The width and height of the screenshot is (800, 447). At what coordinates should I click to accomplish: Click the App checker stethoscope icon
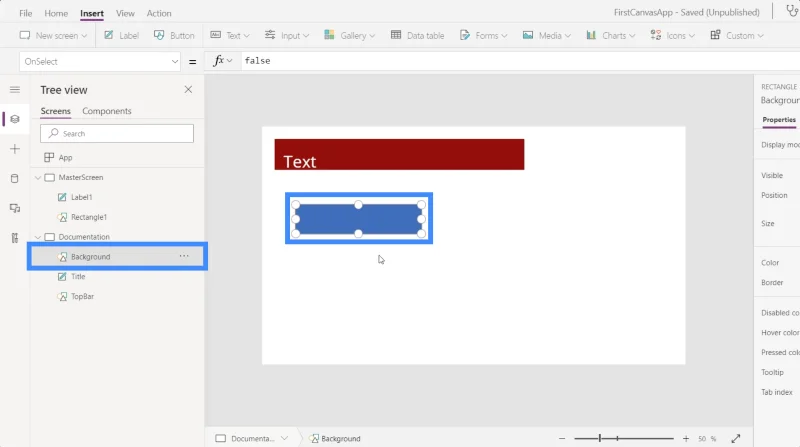pyautogui.click(x=792, y=11)
